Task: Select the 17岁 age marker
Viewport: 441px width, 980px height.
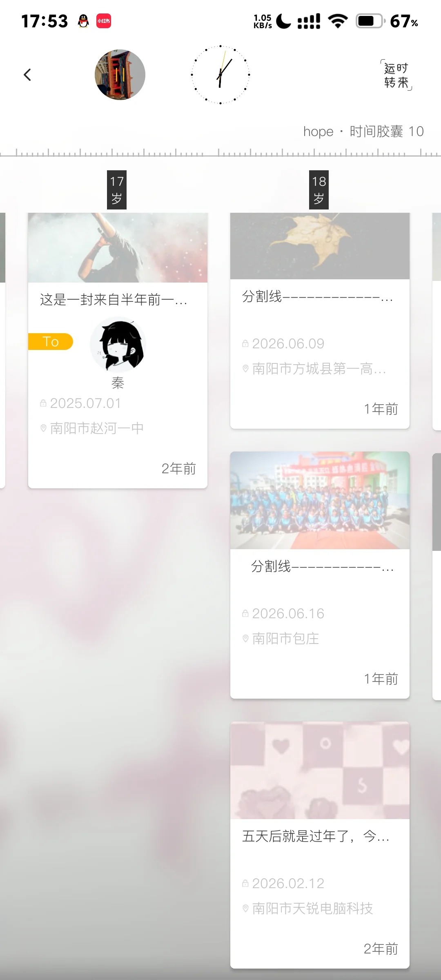Action: [x=117, y=190]
